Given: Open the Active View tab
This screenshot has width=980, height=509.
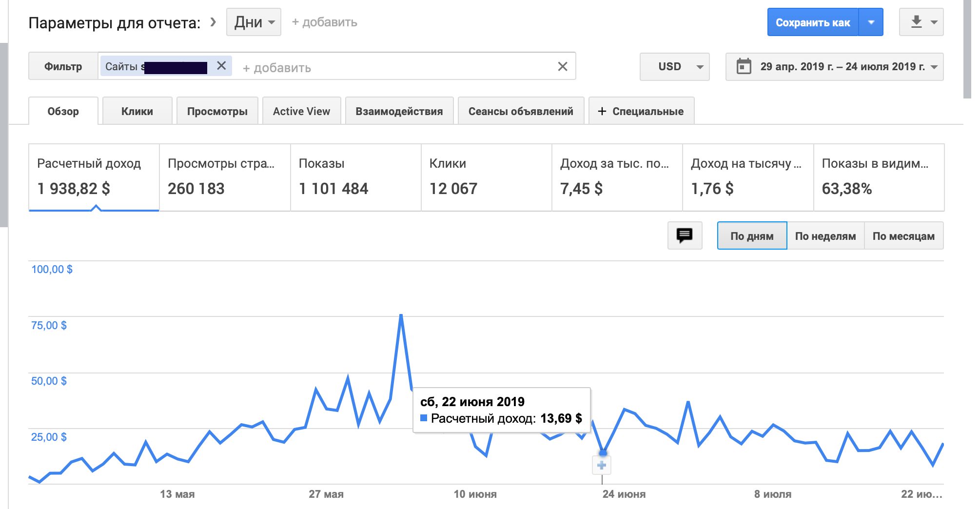Looking at the screenshot, I should (x=301, y=111).
